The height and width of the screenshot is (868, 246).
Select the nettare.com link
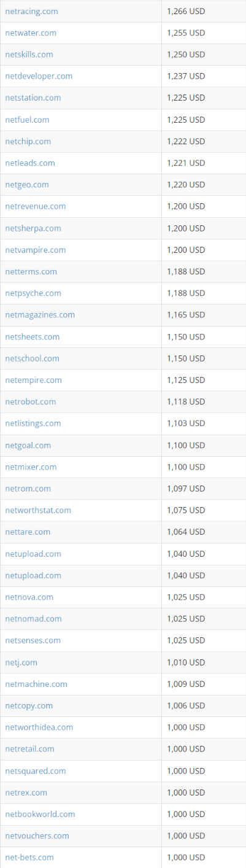[28, 532]
